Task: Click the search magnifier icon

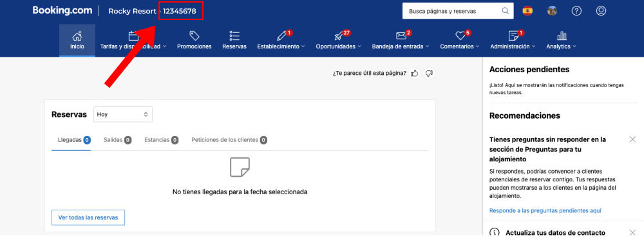Action: click(505, 11)
